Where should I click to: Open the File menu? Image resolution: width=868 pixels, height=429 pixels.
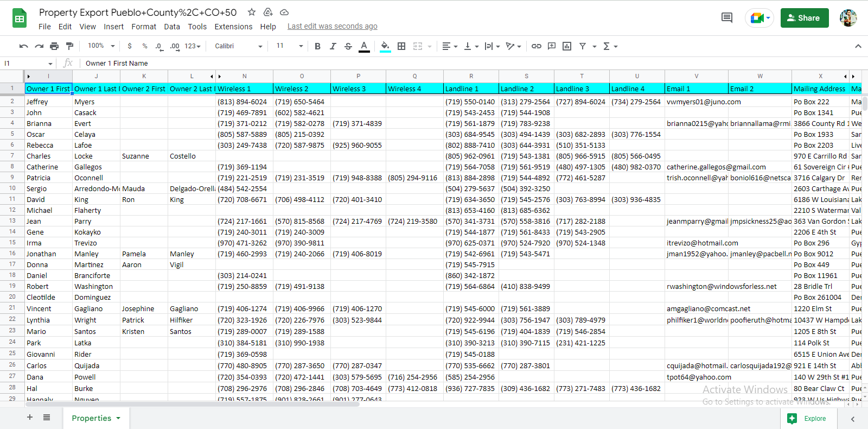click(x=44, y=27)
